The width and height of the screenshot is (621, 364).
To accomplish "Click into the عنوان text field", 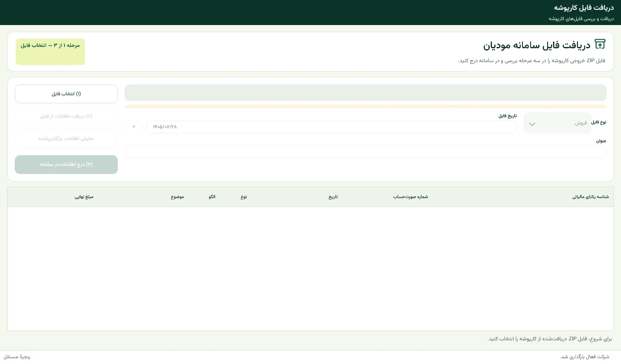I will coord(365,152).
